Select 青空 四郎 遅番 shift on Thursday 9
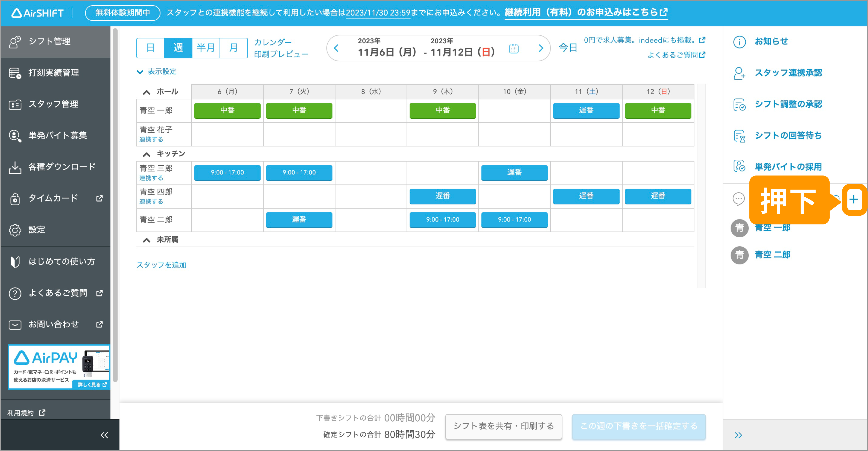This screenshot has height=451, width=868. click(x=442, y=196)
